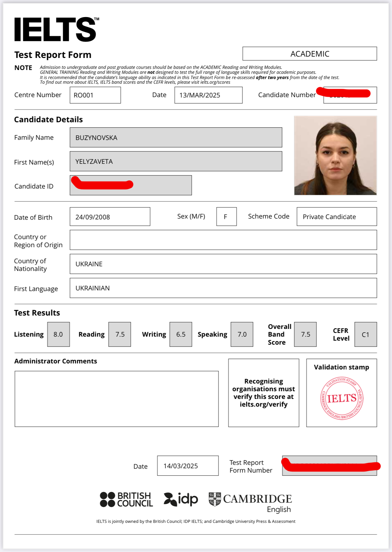Open the ielts.org/scores link in the note
The height and width of the screenshot is (552, 392).
coord(215,82)
